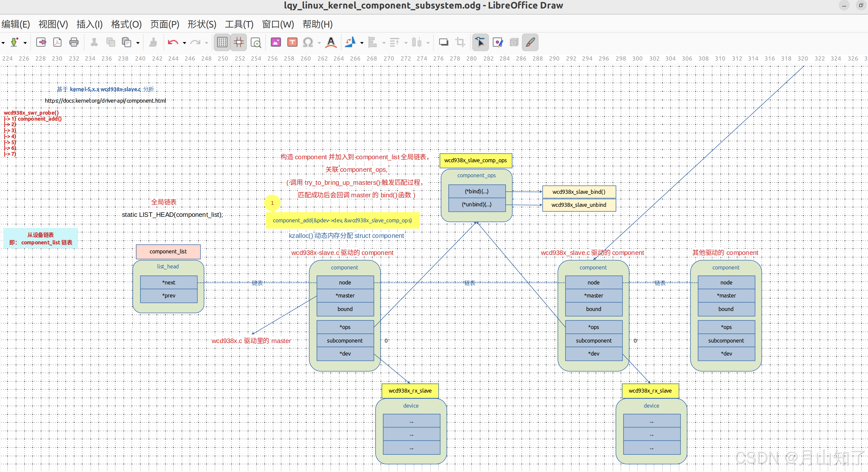Image resolution: width=868 pixels, height=472 pixels.
Task: Toggle the Helplines While Moving button
Action: (x=239, y=42)
